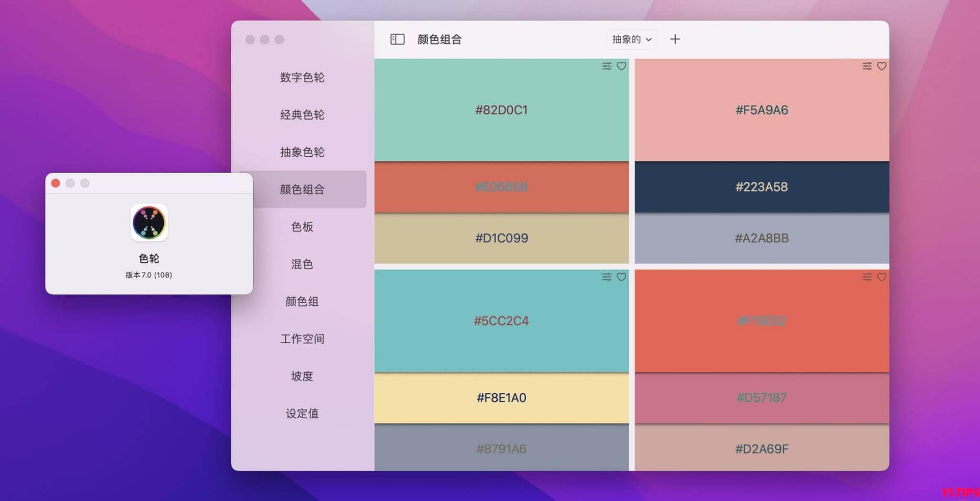The width and height of the screenshot is (980, 501).
Task: Switch to the 色板 section
Action: [x=302, y=227]
